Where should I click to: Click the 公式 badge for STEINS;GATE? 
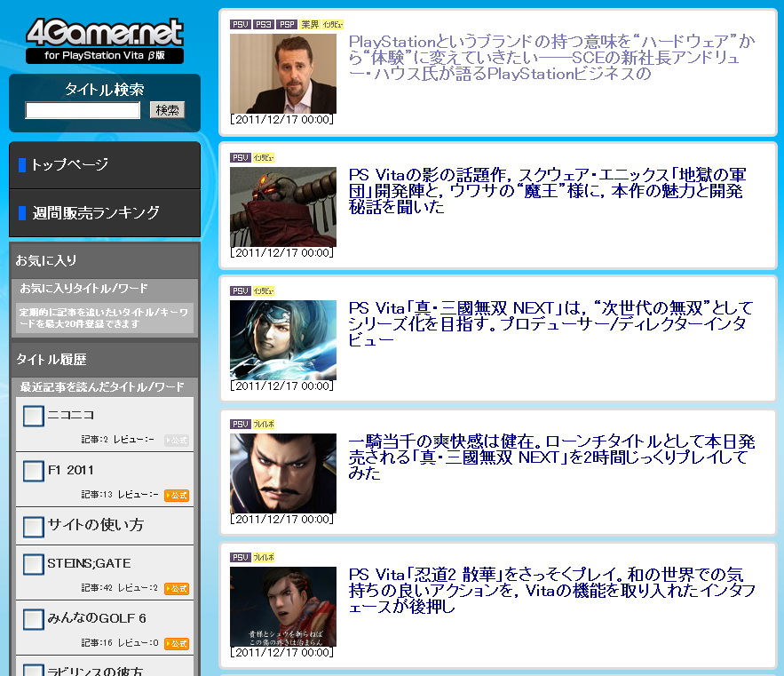pos(177,588)
